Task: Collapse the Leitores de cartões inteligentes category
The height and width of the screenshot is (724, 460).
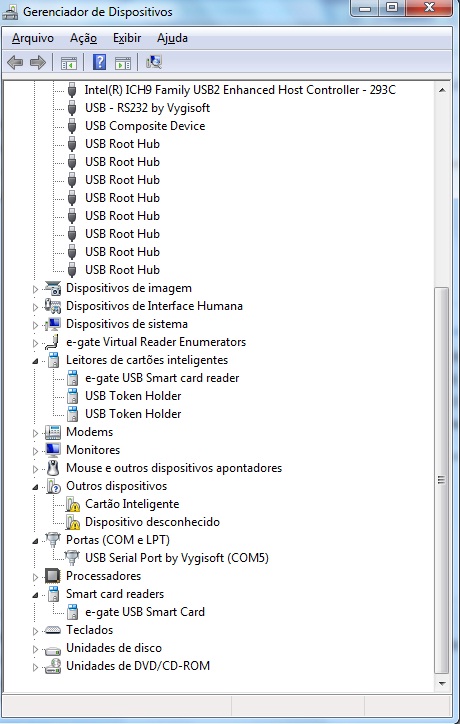Action: coord(36,362)
